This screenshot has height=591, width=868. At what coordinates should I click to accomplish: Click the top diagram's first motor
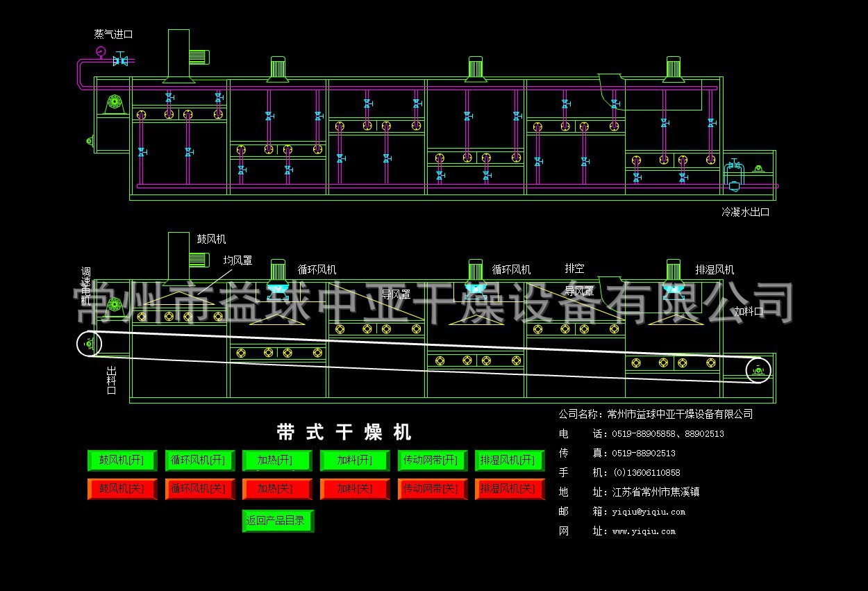278,69
